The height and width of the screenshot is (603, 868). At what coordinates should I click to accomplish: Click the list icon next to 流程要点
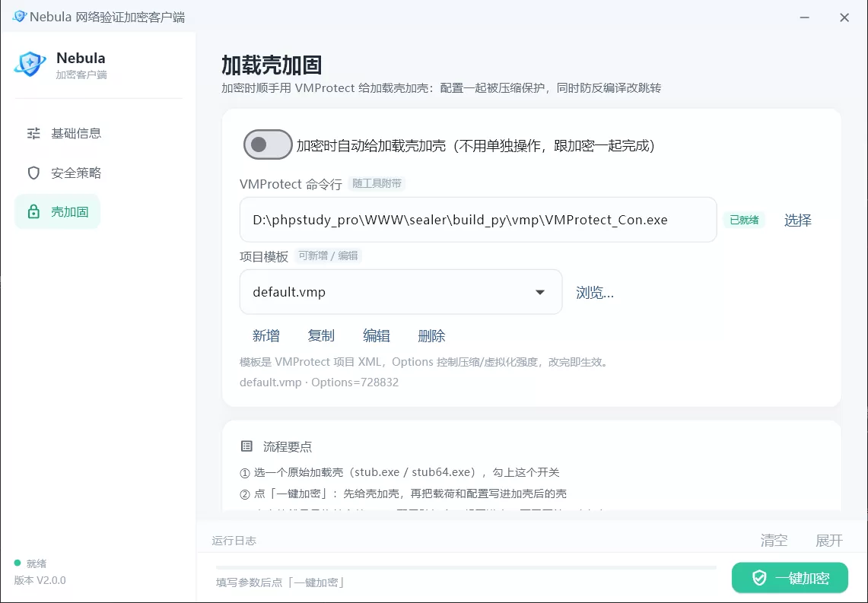(247, 446)
